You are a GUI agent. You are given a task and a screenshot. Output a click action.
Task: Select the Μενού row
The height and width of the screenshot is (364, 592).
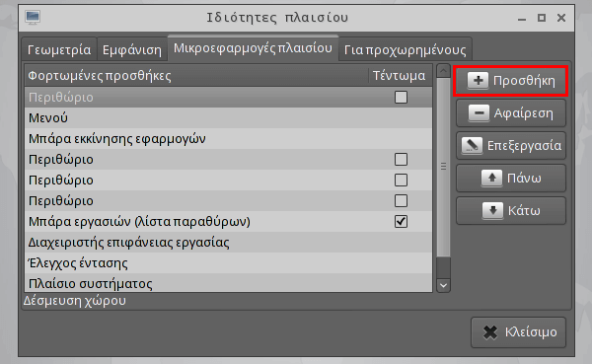pos(229,117)
